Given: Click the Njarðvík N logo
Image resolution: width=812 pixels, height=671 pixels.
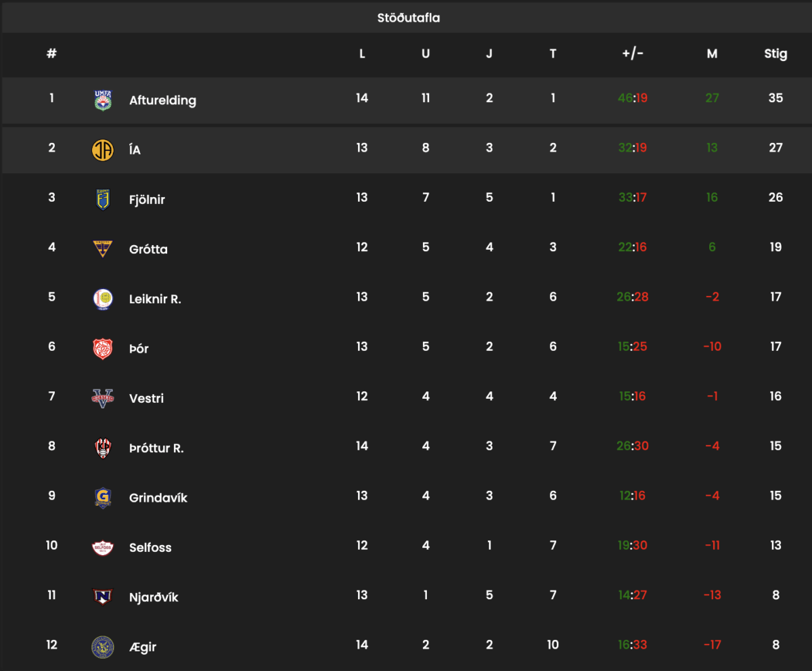Looking at the screenshot, I should (103, 597).
